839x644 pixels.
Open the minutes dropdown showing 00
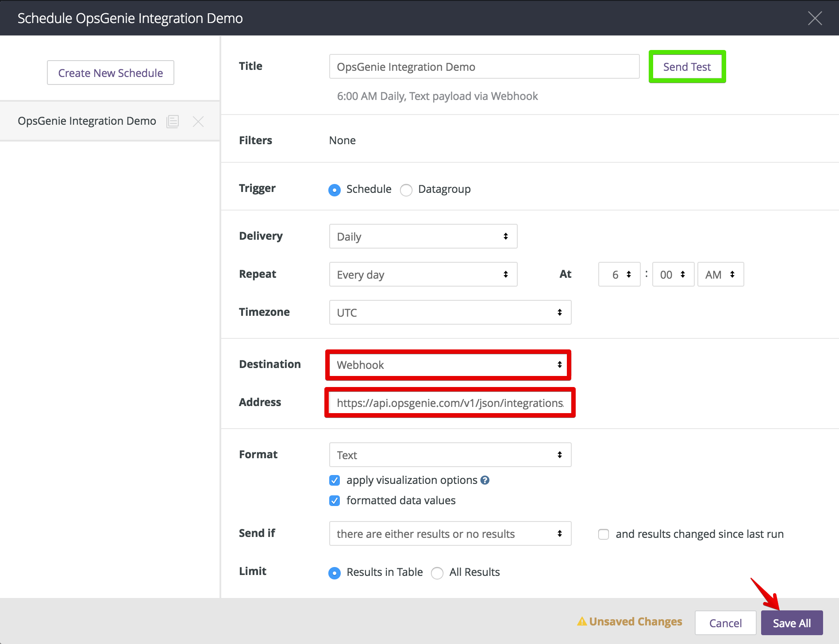coord(673,274)
